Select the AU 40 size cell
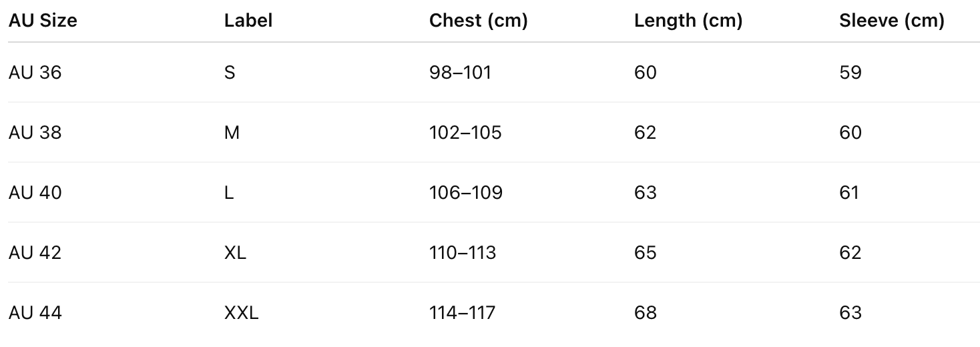This screenshot has width=980, height=347. [35, 192]
